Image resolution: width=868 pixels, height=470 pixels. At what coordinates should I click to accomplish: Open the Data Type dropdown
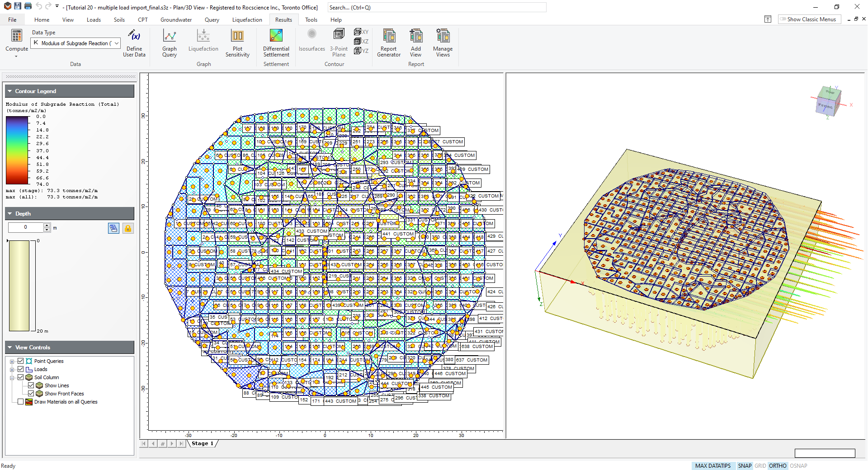click(x=116, y=43)
